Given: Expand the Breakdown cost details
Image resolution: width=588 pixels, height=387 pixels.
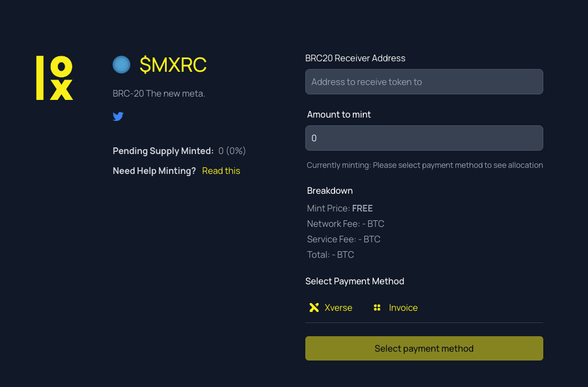Looking at the screenshot, I should (330, 190).
